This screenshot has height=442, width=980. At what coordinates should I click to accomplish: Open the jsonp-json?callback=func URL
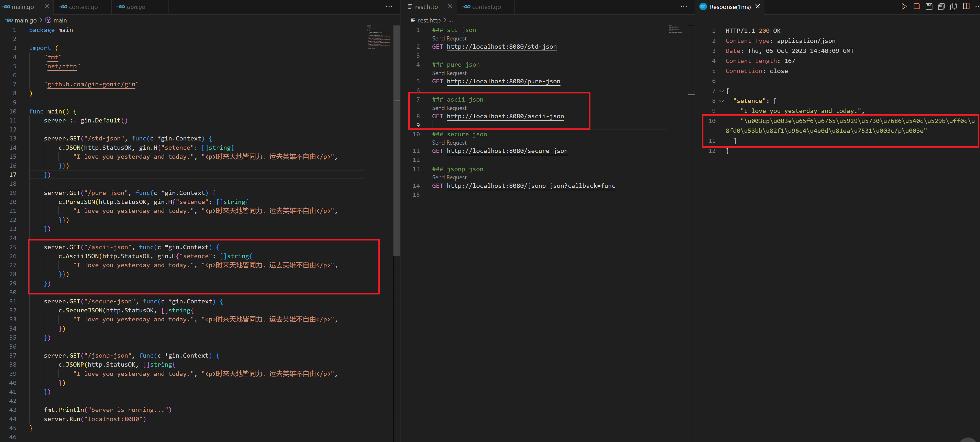pos(531,186)
